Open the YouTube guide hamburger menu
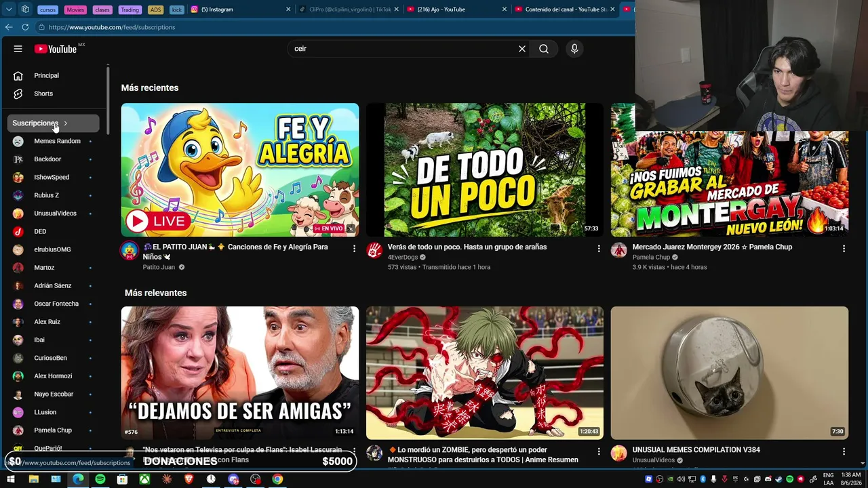The image size is (868, 488). [18, 49]
